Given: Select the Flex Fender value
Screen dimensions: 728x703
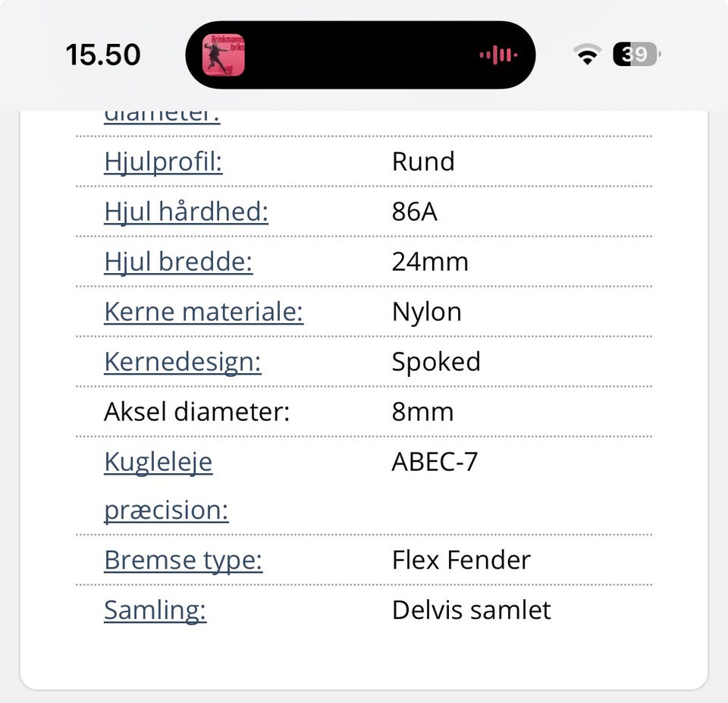Looking at the screenshot, I should (461, 560).
